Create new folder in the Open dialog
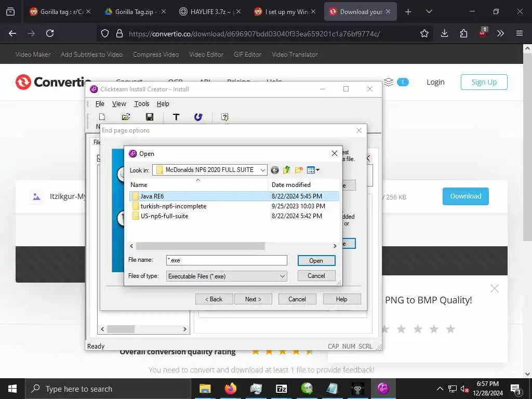Screen dimensions: 532x399 pyautogui.click(x=299, y=170)
